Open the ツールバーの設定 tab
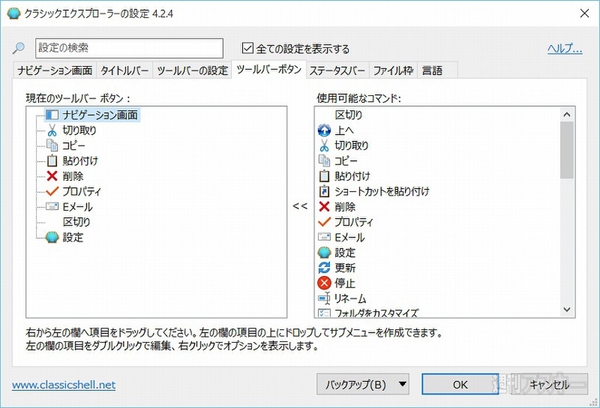 pyautogui.click(x=192, y=70)
